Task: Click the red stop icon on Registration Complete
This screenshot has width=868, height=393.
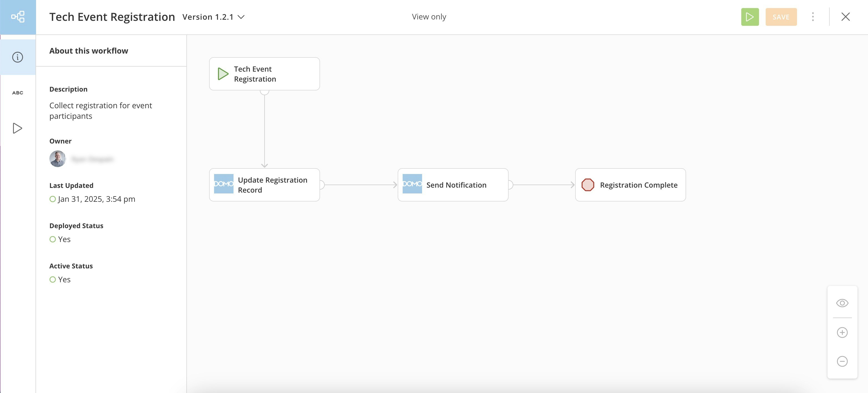Action: tap(588, 185)
